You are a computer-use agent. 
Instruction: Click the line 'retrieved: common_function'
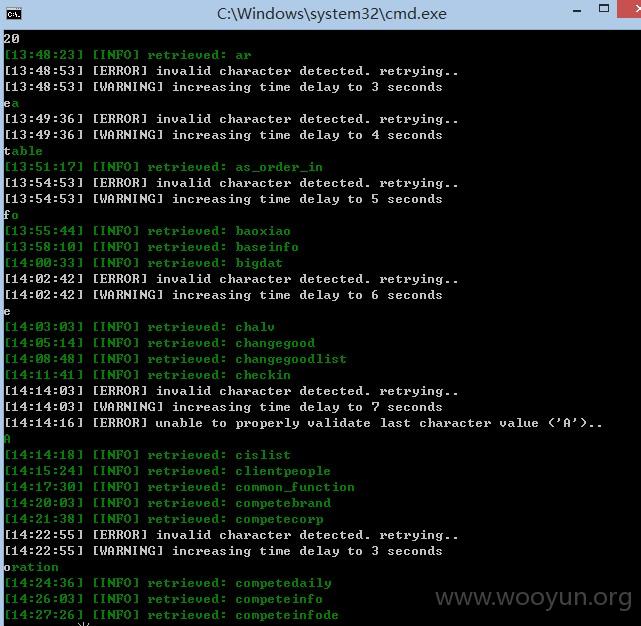tap(179, 487)
